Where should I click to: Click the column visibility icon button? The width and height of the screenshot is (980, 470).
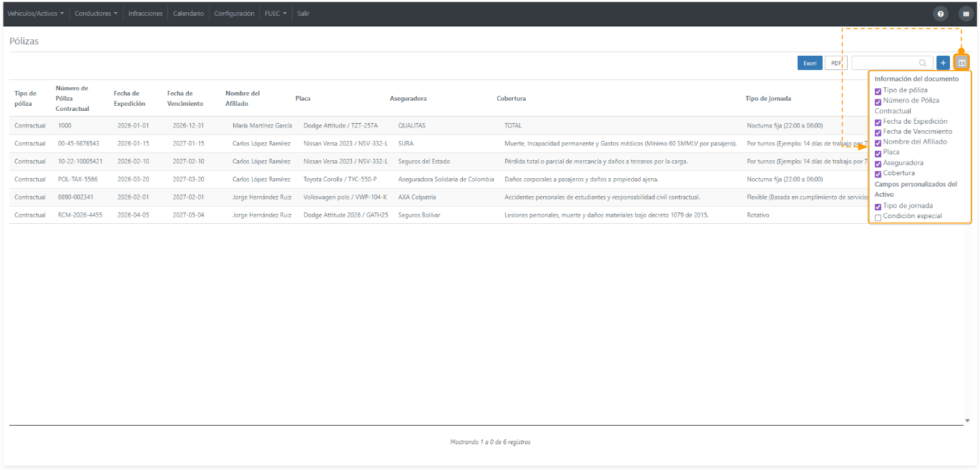tap(962, 63)
